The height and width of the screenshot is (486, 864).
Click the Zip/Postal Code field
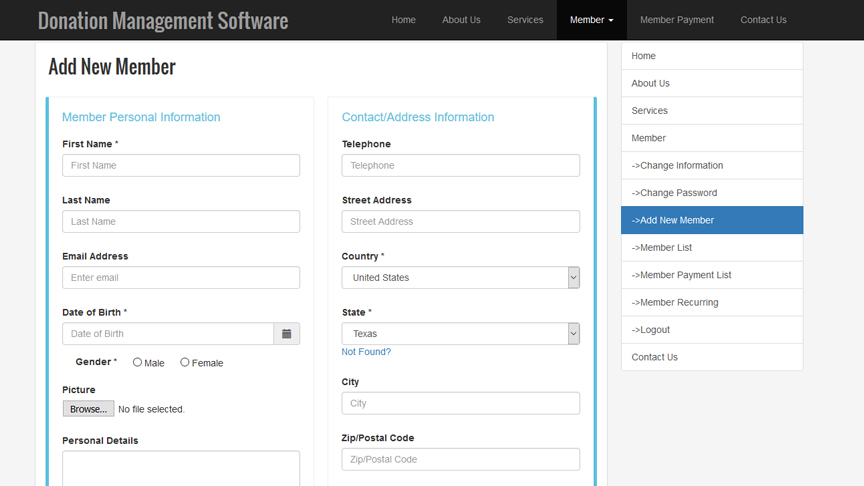[x=460, y=460]
